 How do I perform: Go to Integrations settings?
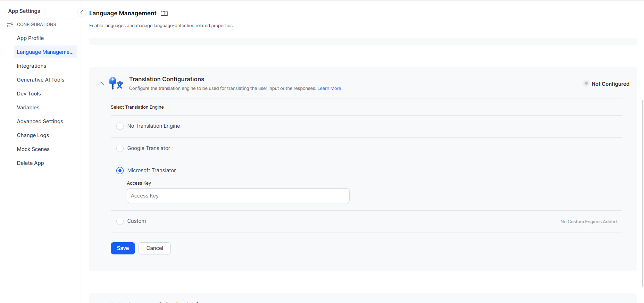(32, 66)
